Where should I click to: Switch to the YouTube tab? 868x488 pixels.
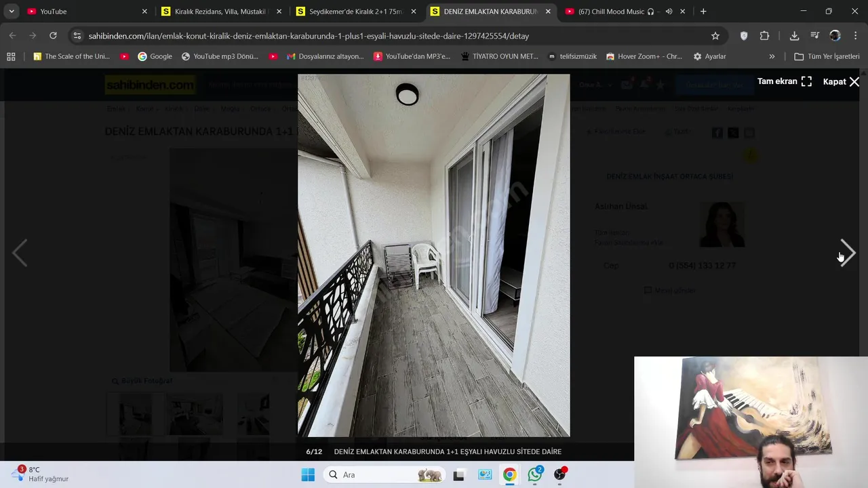pyautogui.click(x=86, y=12)
